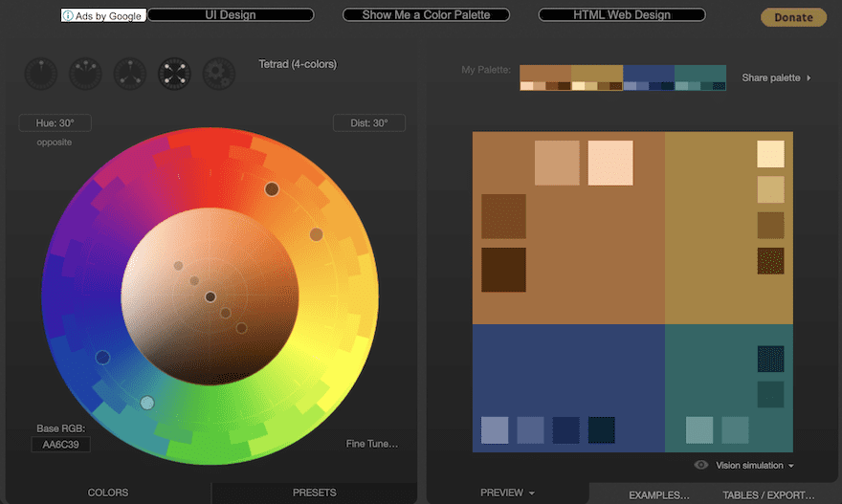Click the Donate button
This screenshot has height=504, width=842.
click(793, 17)
